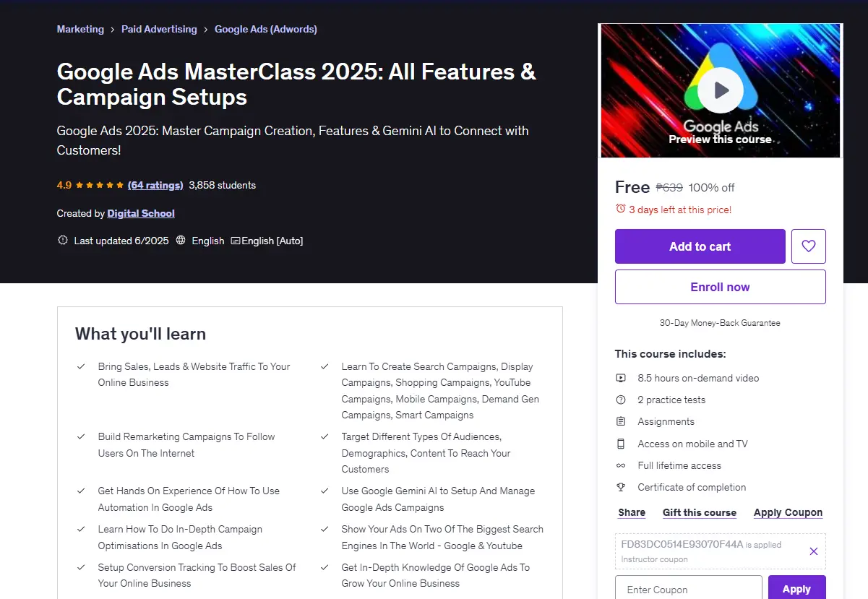Click the 4.9 rating number

click(x=64, y=185)
